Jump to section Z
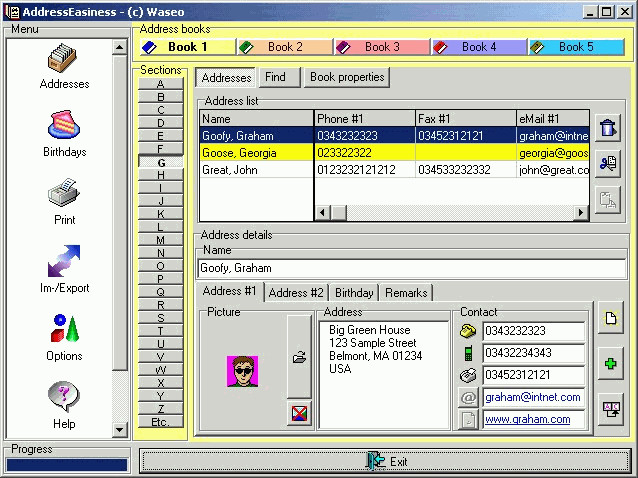The height and width of the screenshot is (478, 638). [x=161, y=409]
